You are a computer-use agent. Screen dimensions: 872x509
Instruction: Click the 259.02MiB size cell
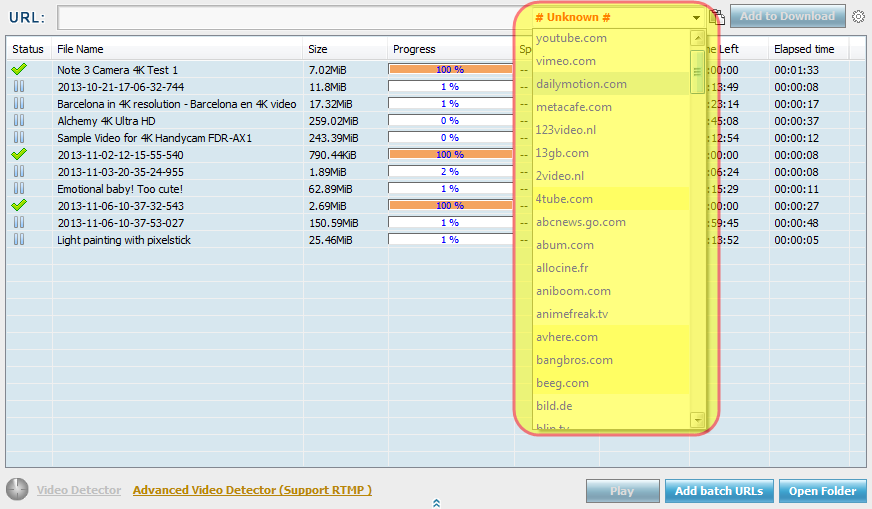point(334,121)
